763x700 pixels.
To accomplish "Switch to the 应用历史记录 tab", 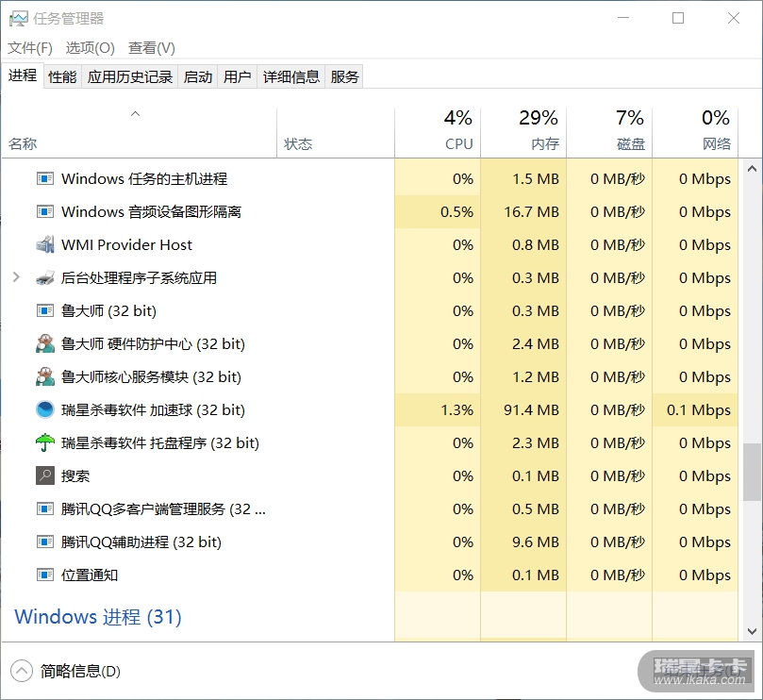I will click(x=130, y=77).
